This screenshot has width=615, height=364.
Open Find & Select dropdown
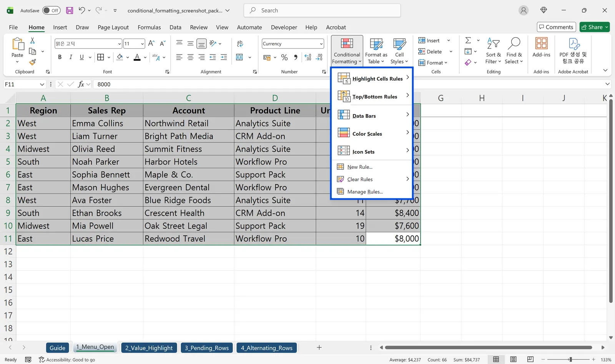tap(514, 51)
